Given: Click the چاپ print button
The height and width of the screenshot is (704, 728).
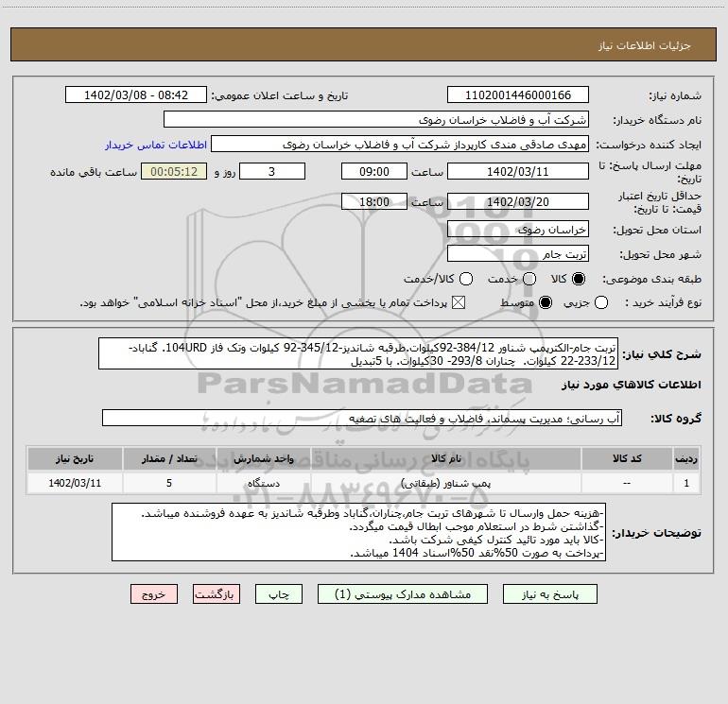Looking at the screenshot, I should click(279, 594).
